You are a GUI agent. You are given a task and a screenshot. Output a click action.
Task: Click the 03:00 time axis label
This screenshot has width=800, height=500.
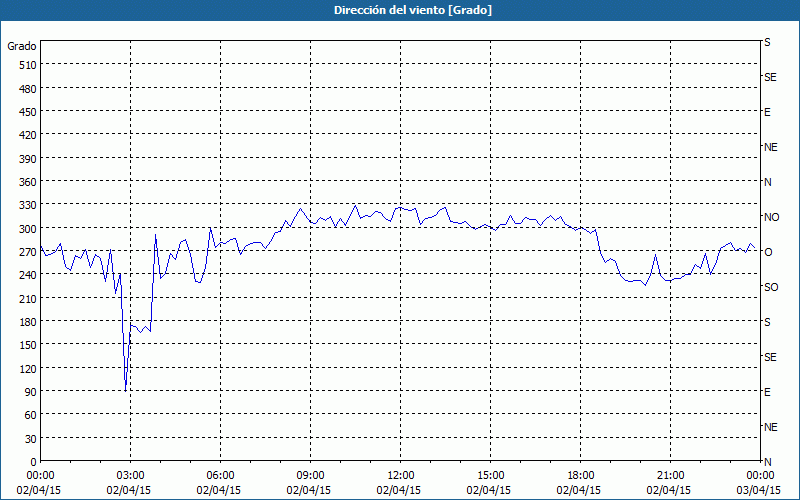click(x=131, y=476)
